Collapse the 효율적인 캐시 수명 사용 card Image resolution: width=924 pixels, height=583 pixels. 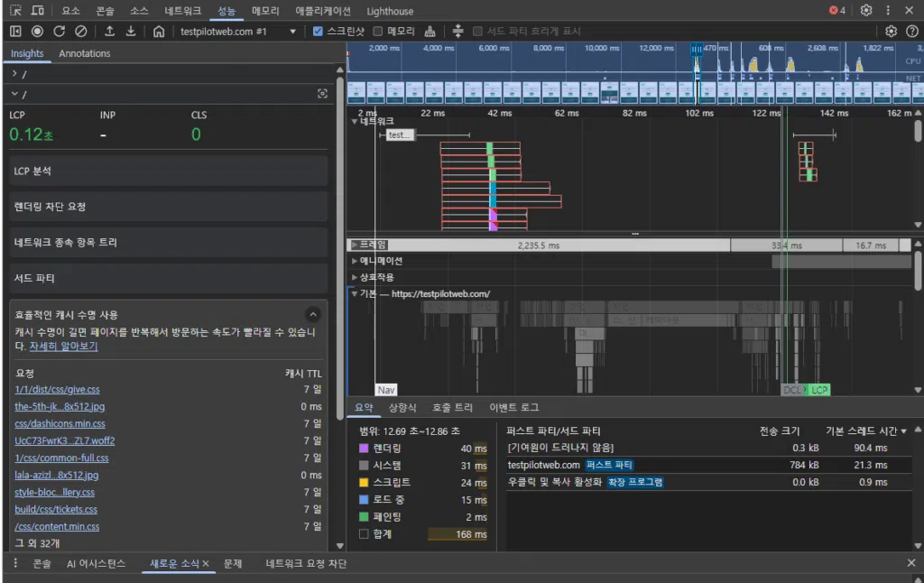[315, 314]
